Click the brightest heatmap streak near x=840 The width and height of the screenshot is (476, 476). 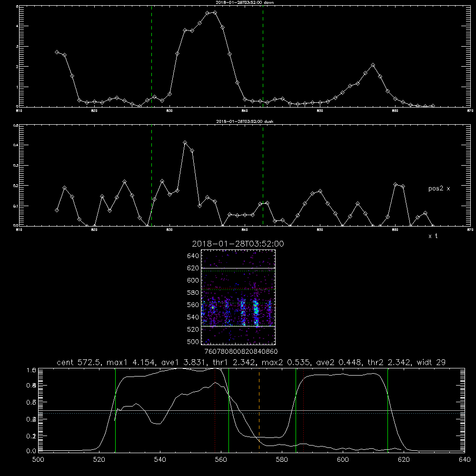point(256,313)
